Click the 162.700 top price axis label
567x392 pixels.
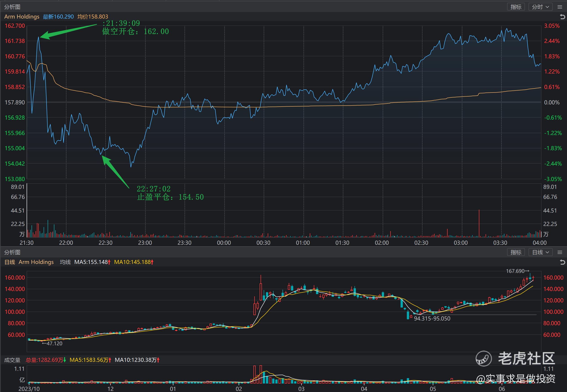[15, 26]
